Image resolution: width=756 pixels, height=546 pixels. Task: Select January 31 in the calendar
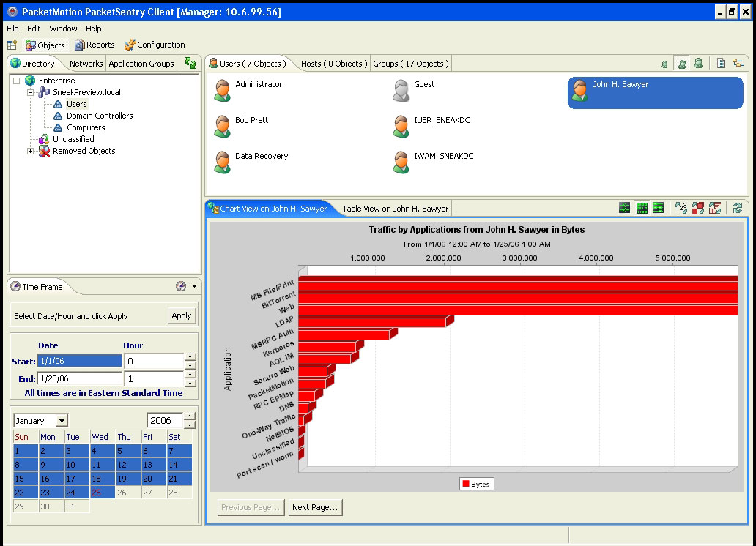(76, 506)
